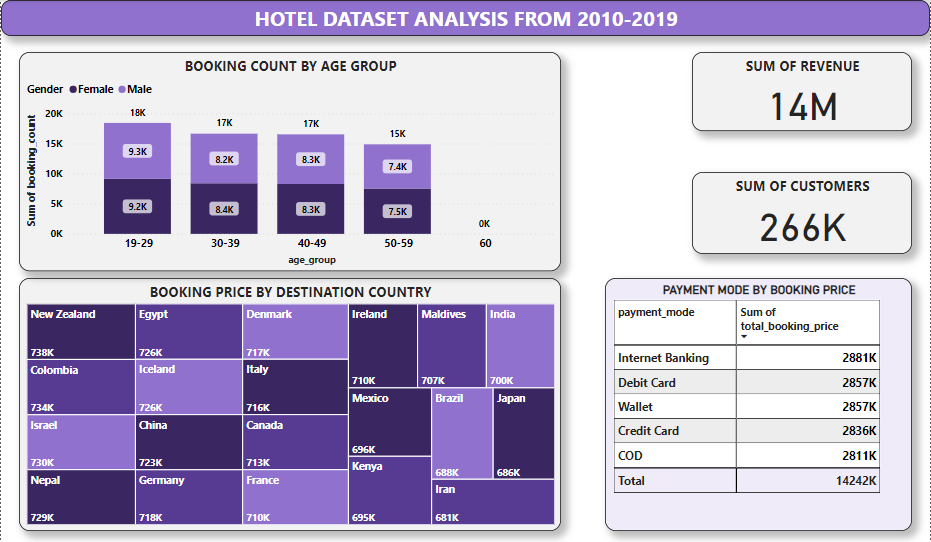Image resolution: width=931 pixels, height=542 pixels.
Task: Select the Japan treemap tile
Action: pyautogui.click(x=524, y=434)
